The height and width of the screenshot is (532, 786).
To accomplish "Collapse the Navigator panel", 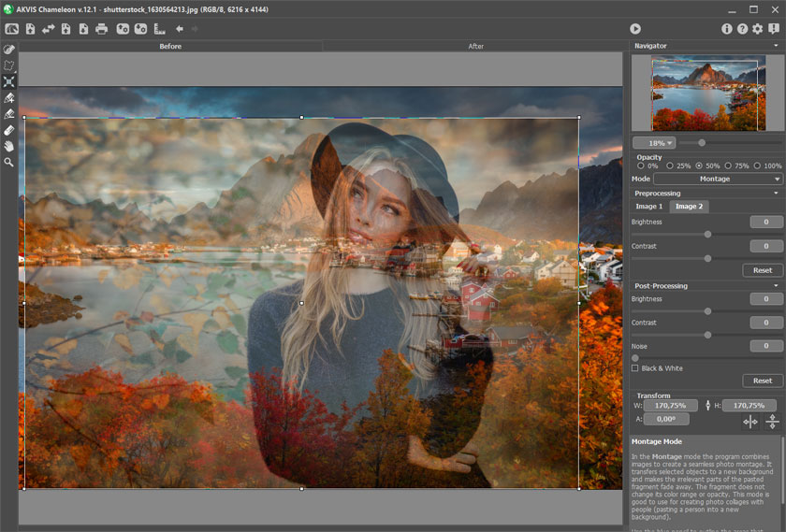I will (x=776, y=46).
